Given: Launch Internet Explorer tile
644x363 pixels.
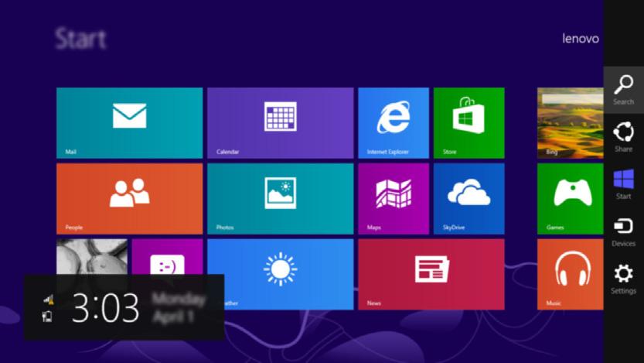Looking at the screenshot, I should coord(394,123).
